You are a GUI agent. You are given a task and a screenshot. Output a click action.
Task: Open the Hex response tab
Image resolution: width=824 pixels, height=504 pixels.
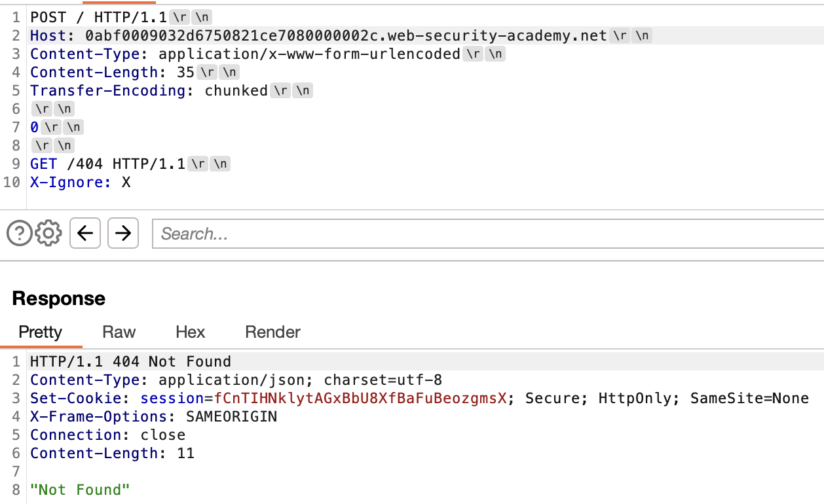coord(190,332)
